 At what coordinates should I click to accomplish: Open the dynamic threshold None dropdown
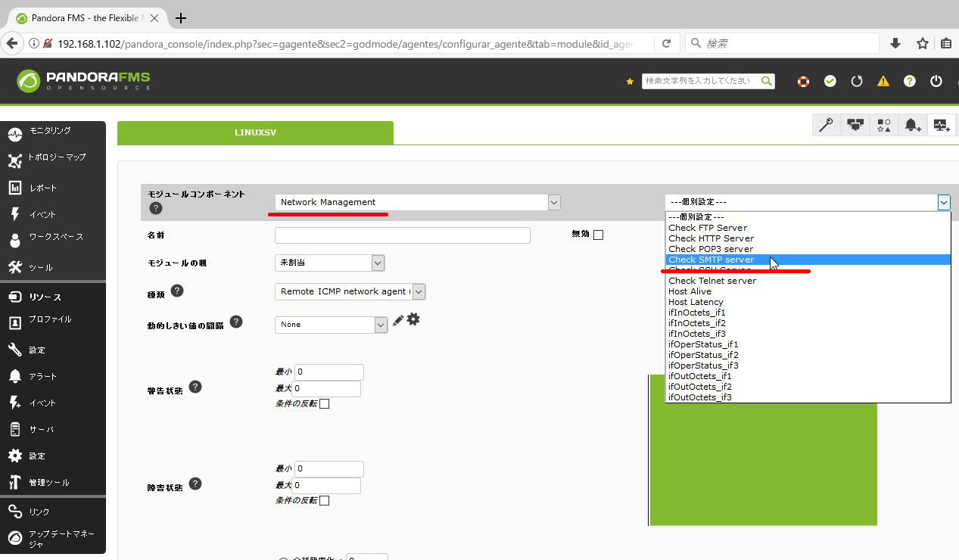pyautogui.click(x=332, y=325)
